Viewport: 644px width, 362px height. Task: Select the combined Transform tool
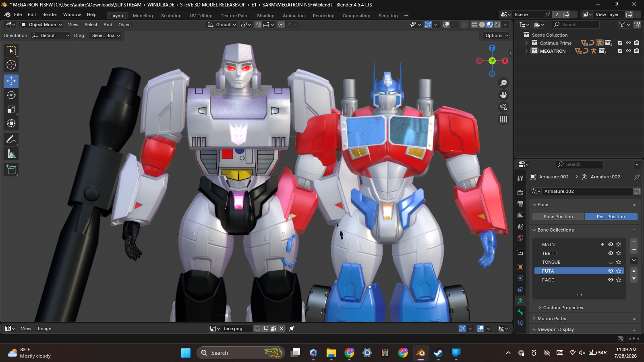(11, 123)
